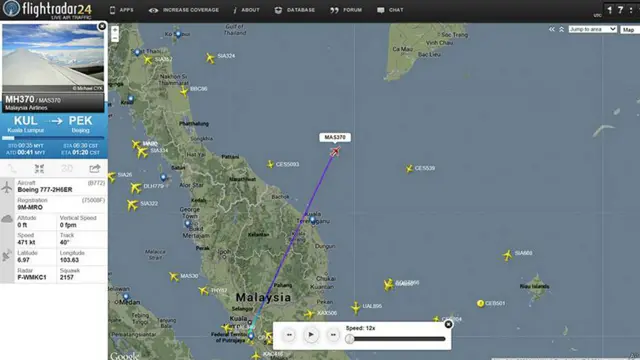This screenshot has height=360, width=640.
Task: Click the Krabi airport pin
Action: point(131,99)
